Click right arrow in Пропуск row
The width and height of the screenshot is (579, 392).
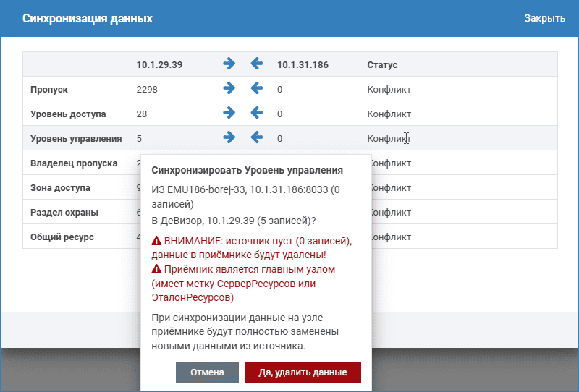coord(229,88)
